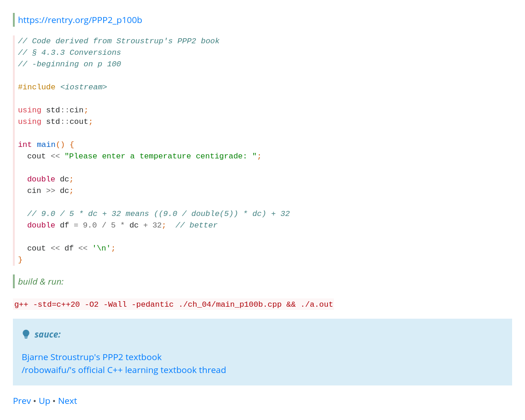Open /robowaifu/'s official C++ learning thread link
This screenshot has height=420, width=525.
(x=124, y=370)
